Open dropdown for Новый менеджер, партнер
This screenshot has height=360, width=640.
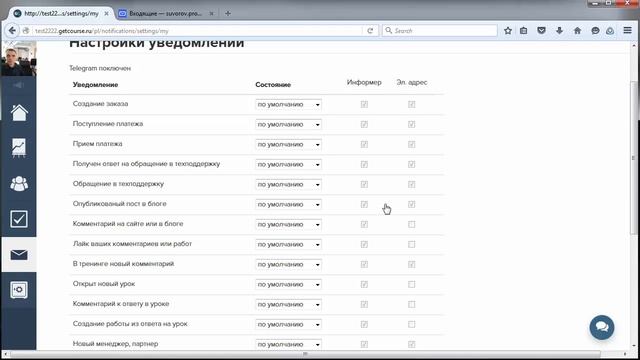[x=288, y=344]
